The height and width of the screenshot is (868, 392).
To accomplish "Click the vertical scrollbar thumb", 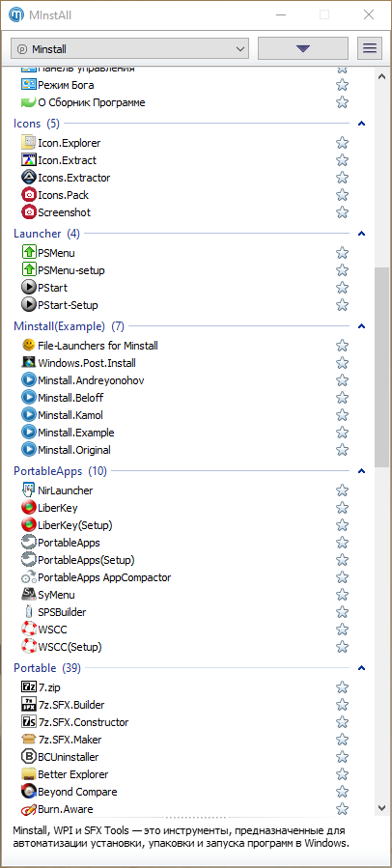I will [381, 368].
